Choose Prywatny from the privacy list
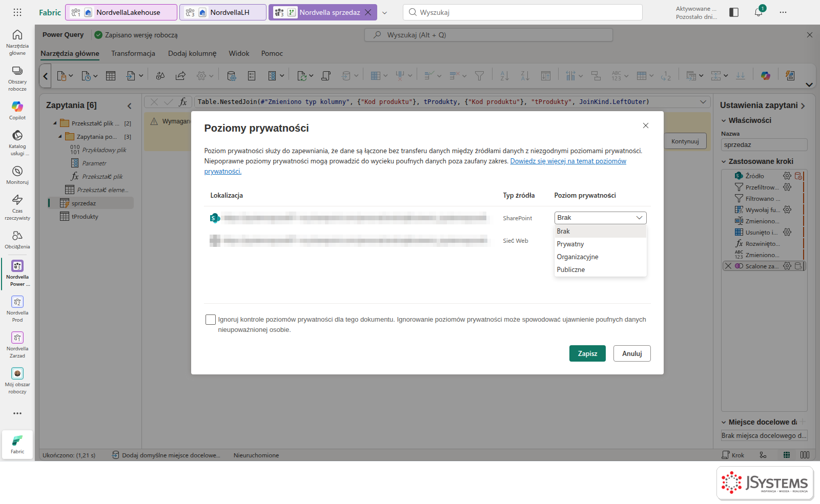This screenshot has width=820, height=504. pos(600,244)
